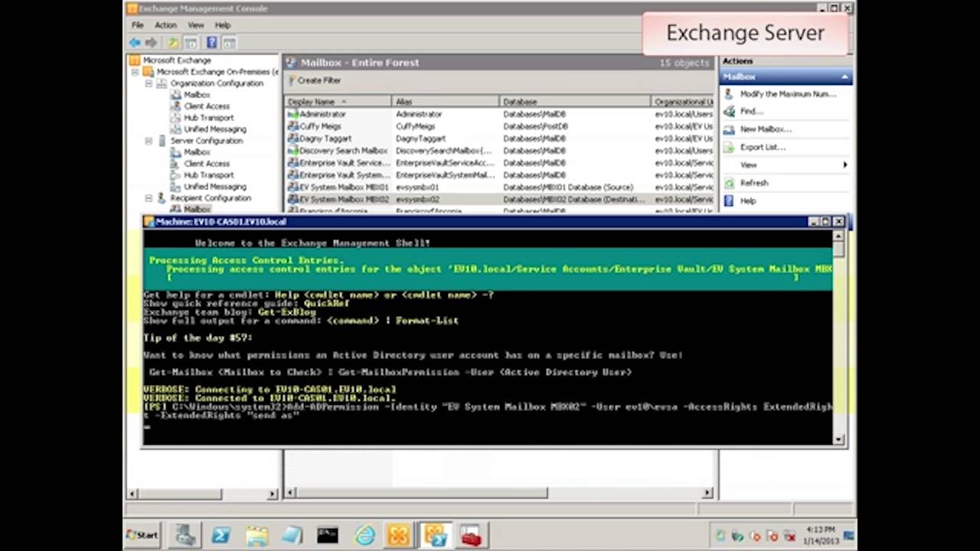Sort by the Display Name column
Image resolution: width=980 pixels, height=551 pixels.
[x=338, y=102]
